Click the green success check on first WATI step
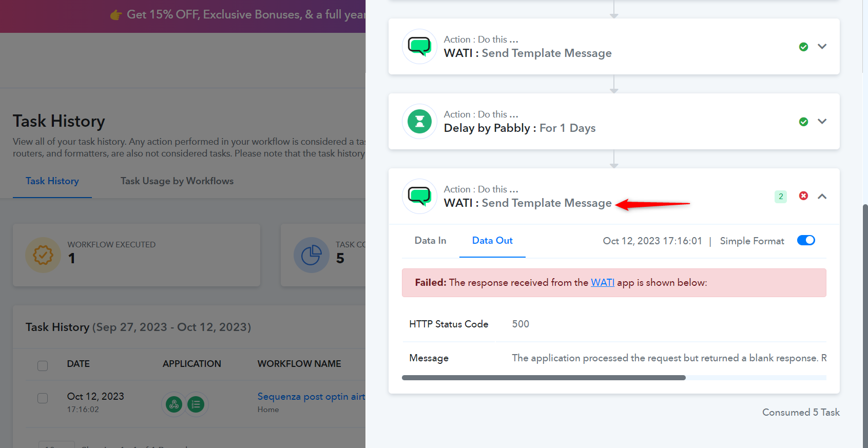868x448 pixels. point(804,47)
